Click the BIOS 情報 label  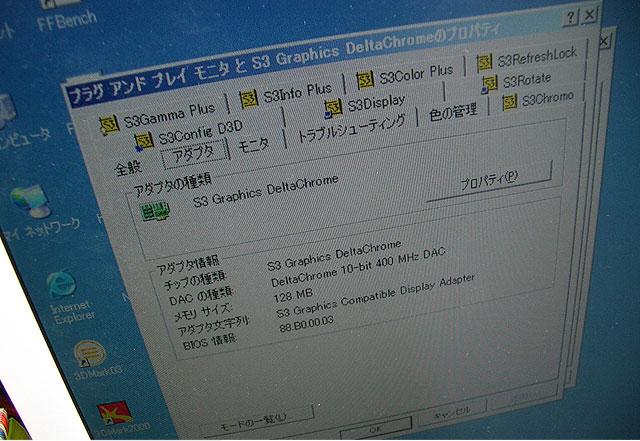[209, 342]
